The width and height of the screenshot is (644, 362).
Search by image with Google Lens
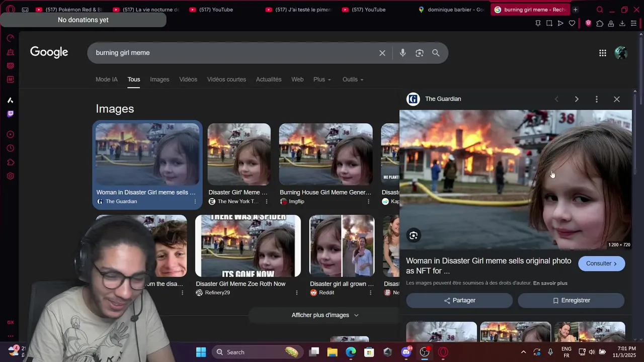coord(419,53)
